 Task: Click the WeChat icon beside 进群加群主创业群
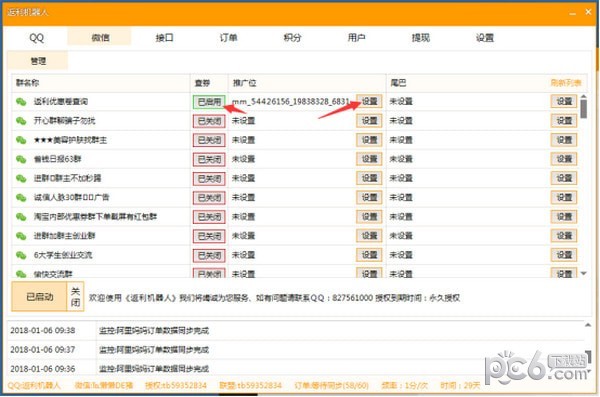(21, 236)
